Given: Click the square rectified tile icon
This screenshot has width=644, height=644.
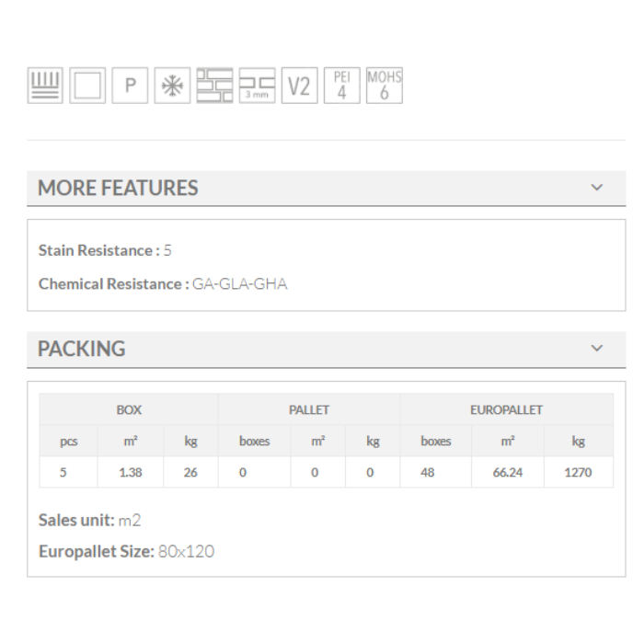Looking at the screenshot, I should point(87,86).
